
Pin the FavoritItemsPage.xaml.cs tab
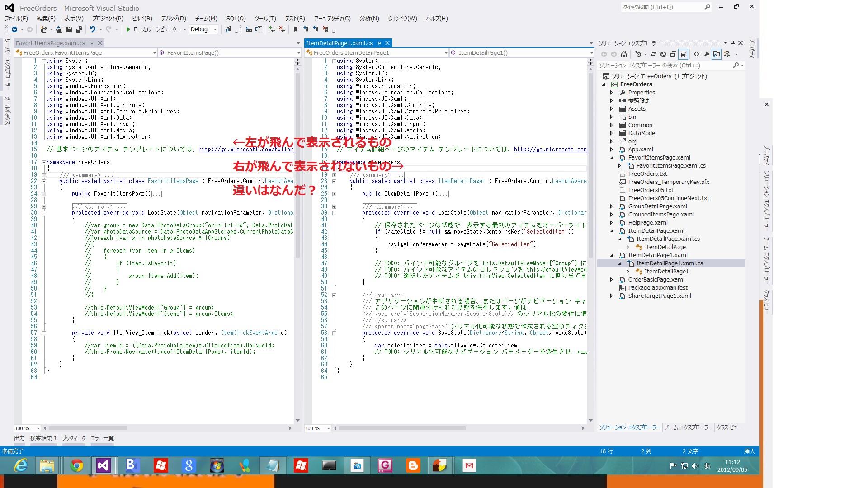(91, 43)
